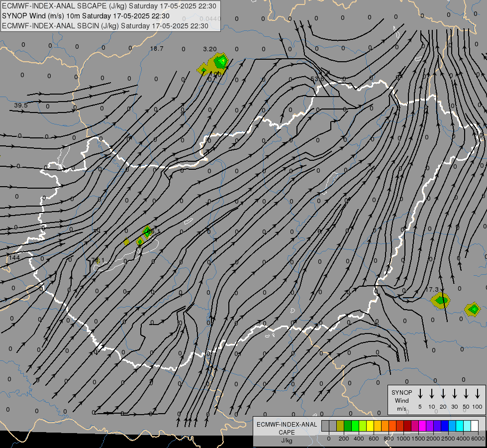Click the 600 tick label in CAPE legend

click(x=374, y=439)
